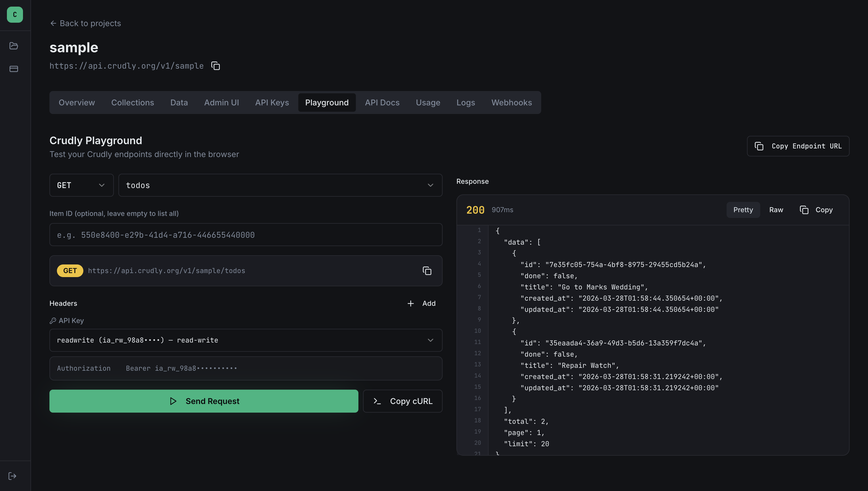Click the play icon on Send Request
Viewport: 868px width, 491px height.
(x=173, y=401)
